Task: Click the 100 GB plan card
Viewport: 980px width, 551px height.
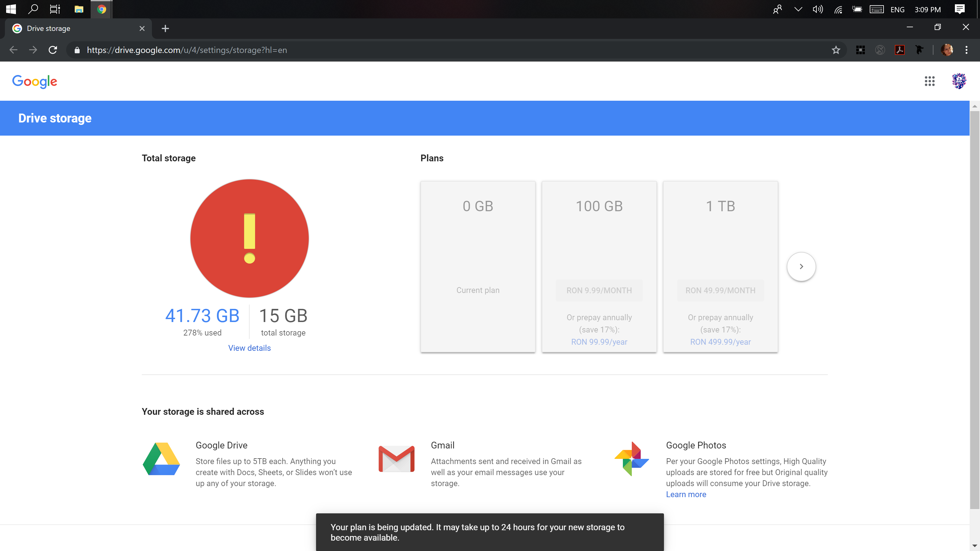Action: click(x=599, y=266)
